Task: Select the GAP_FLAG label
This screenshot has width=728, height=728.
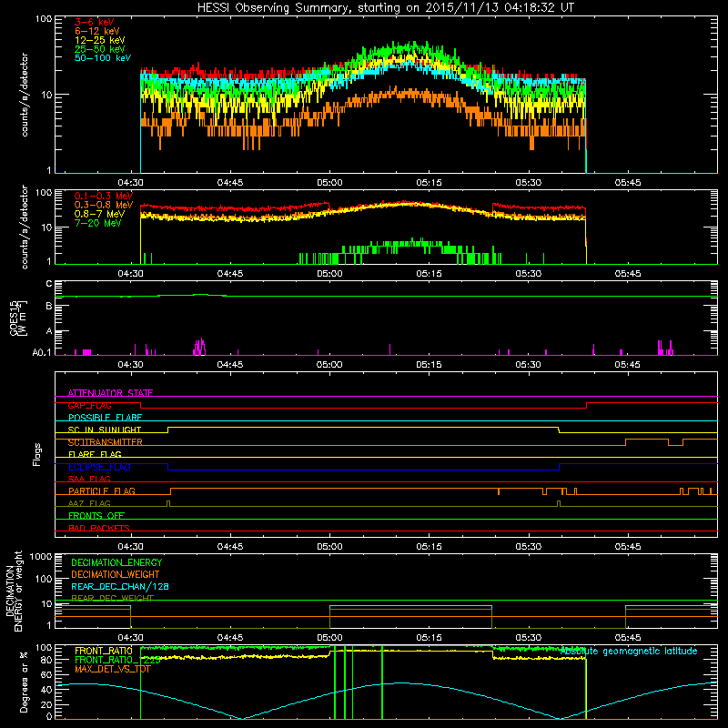Action: [89, 405]
